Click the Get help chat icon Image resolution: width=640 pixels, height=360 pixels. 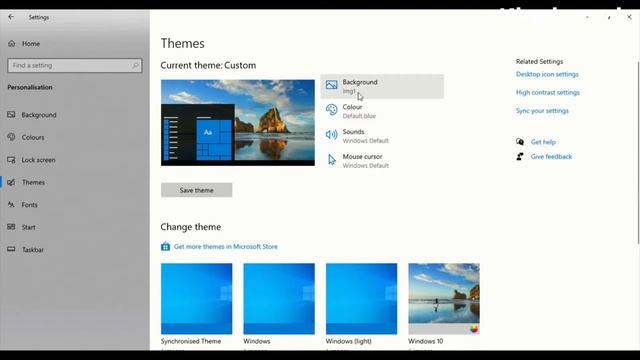(520, 142)
